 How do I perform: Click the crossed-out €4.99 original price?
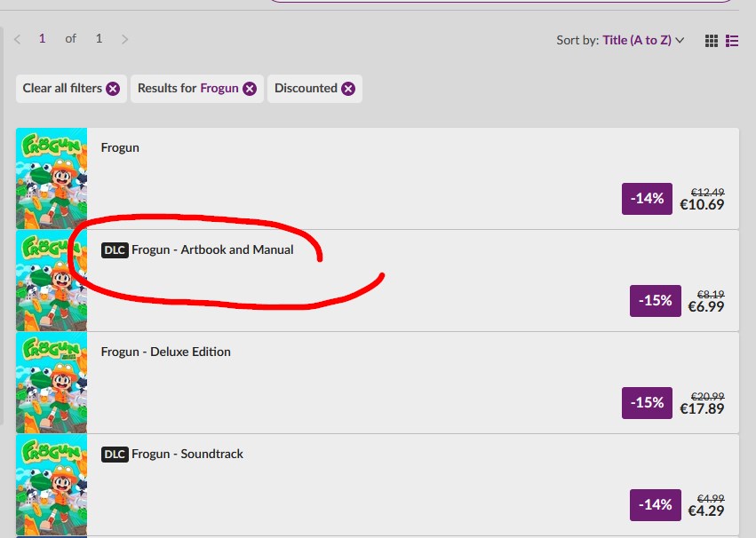point(711,499)
